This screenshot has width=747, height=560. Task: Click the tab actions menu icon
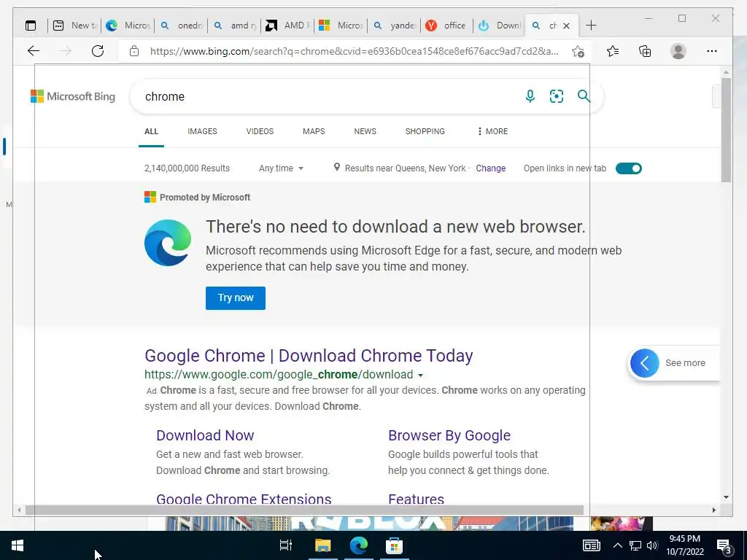[x=31, y=26]
